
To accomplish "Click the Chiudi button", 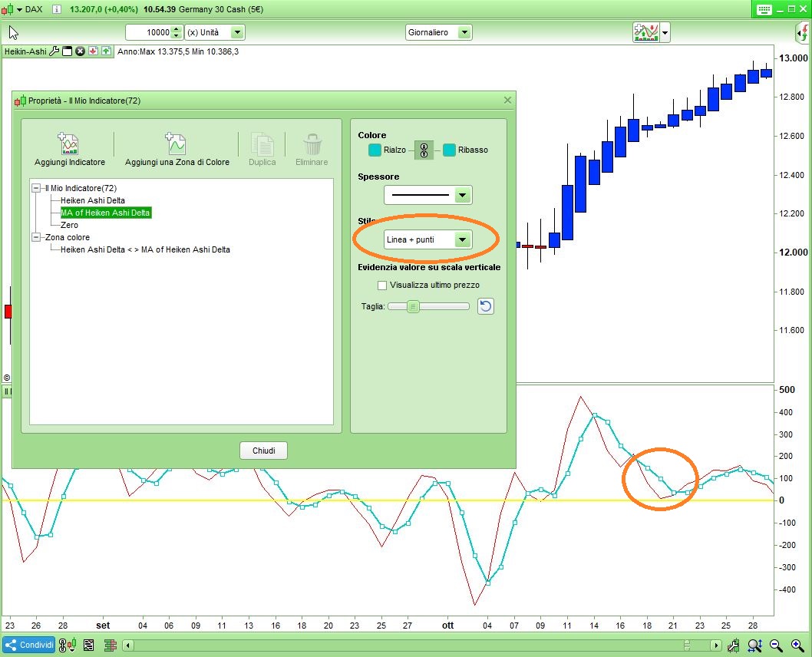I will (263, 451).
